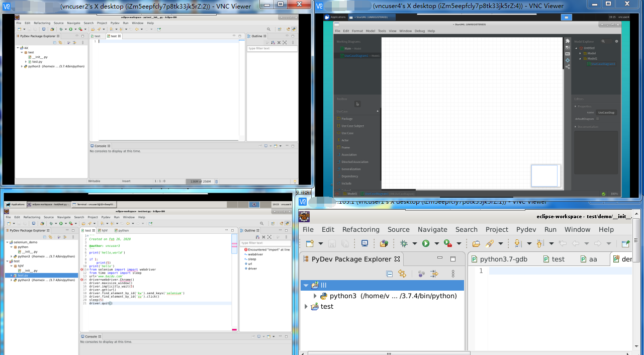
Task: Click Collapse All icon in bottom-right Package Explorer
Action: [389, 274]
